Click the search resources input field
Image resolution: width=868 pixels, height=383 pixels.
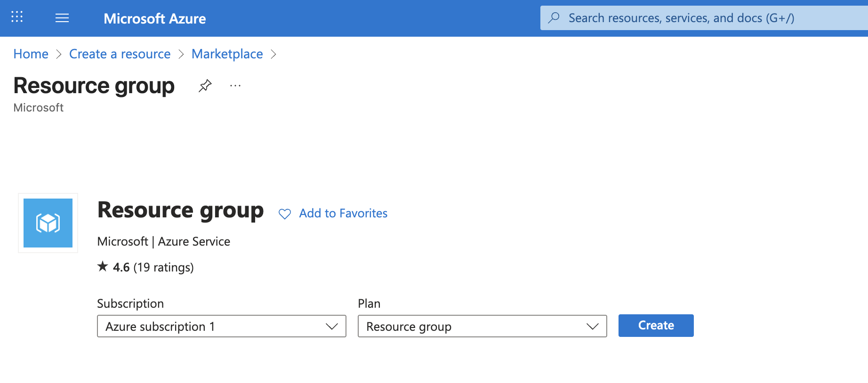click(683, 17)
